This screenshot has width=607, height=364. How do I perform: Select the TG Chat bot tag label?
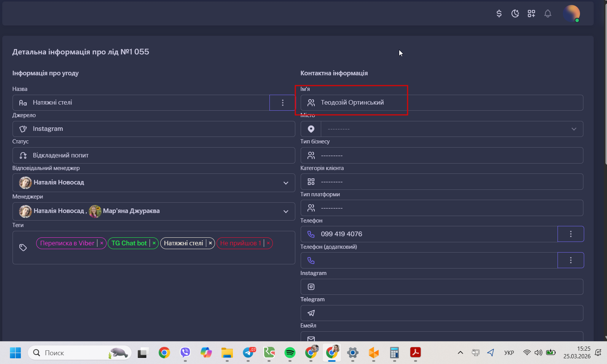click(129, 243)
